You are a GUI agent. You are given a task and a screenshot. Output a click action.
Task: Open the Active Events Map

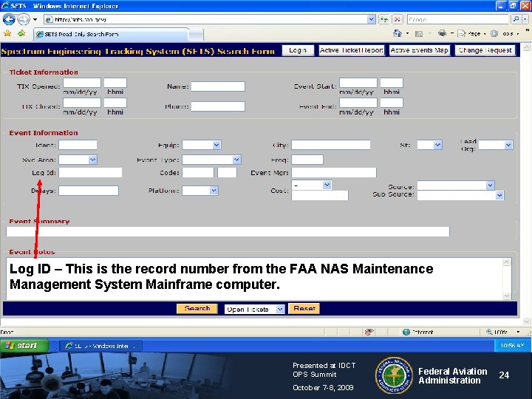(420, 50)
